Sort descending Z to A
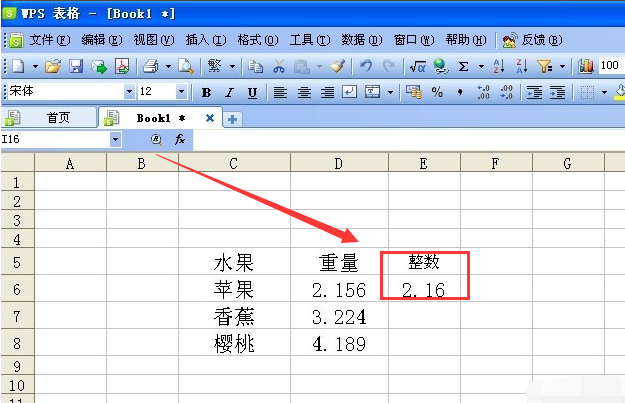 (522, 66)
